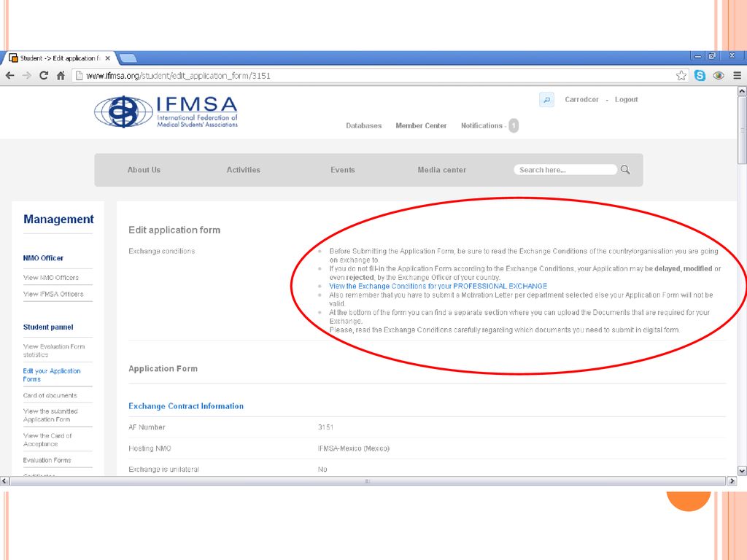Click the Student pannel sidebar heading

pyautogui.click(x=48, y=327)
